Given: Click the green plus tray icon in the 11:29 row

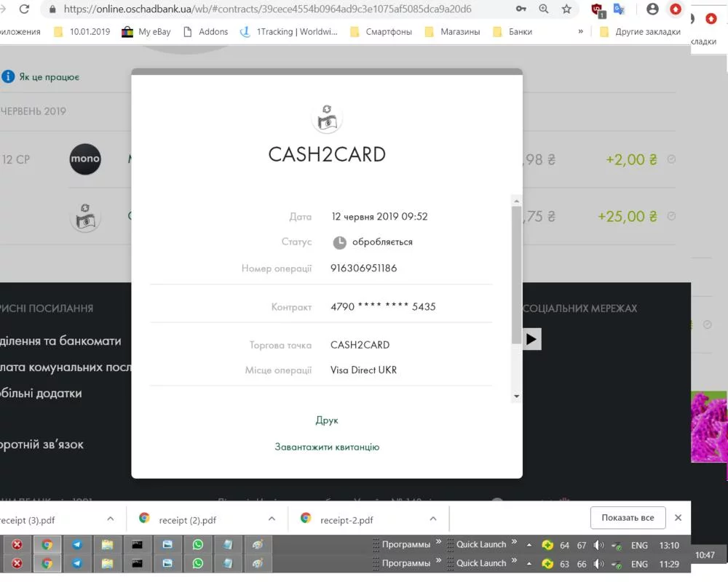Looking at the screenshot, I should (547, 563).
